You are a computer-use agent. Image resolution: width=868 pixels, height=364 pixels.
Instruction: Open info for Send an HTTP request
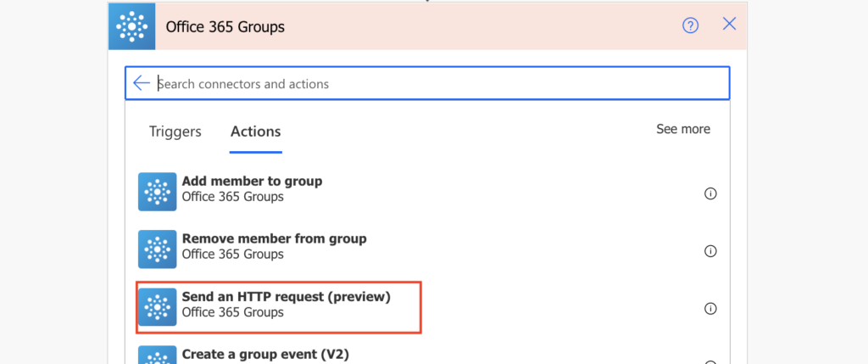point(710,309)
